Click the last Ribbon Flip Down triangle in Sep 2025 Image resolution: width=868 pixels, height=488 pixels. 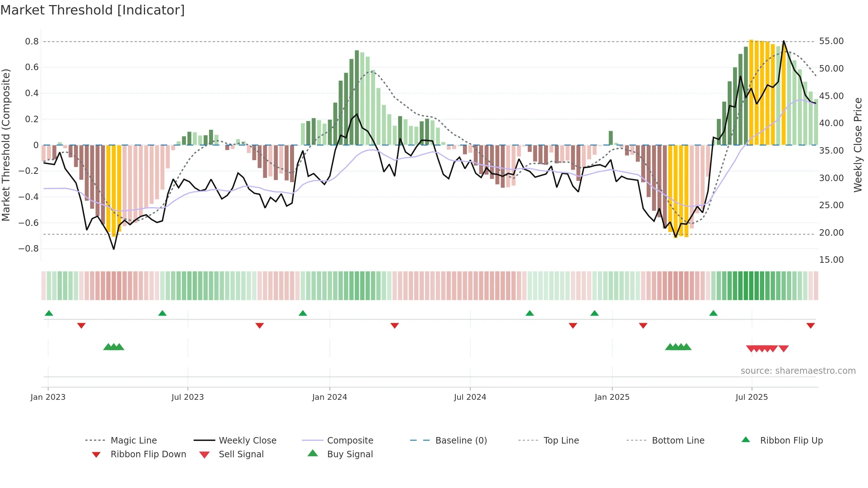point(810,326)
